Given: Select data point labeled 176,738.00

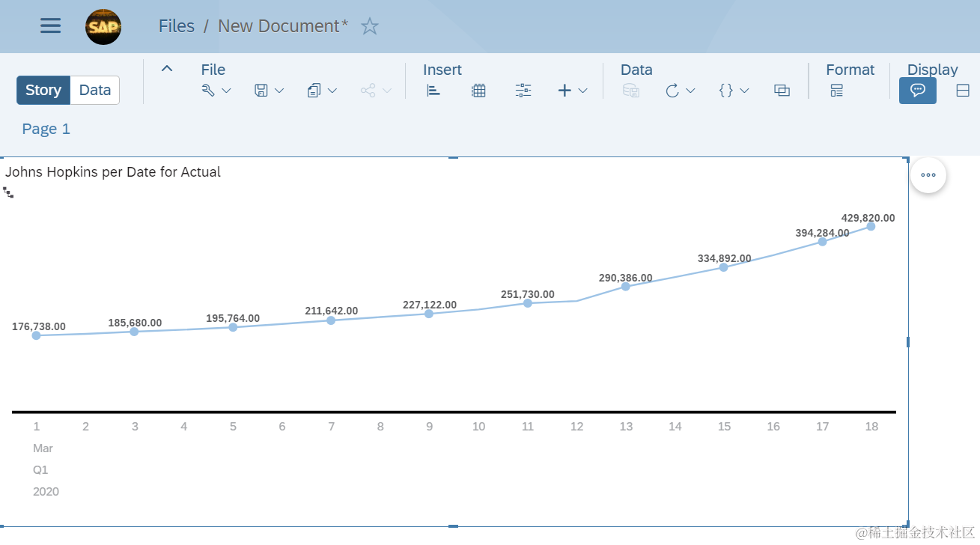Looking at the screenshot, I should click(36, 335).
